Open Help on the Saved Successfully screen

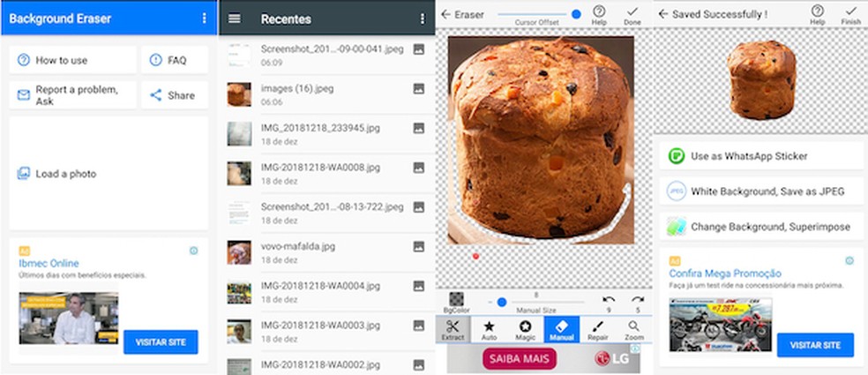click(x=817, y=15)
